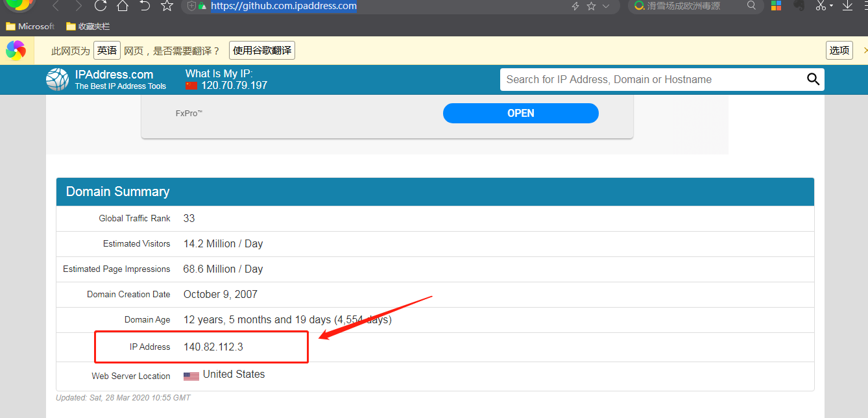Open the downloads arrow icon
The width and height of the screenshot is (868, 418).
coord(847,6)
